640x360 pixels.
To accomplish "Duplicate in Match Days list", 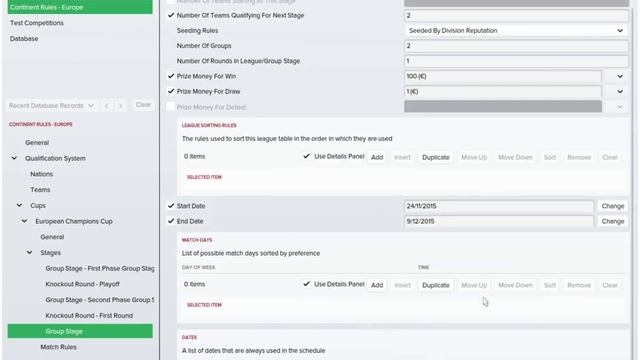I will 436,285.
